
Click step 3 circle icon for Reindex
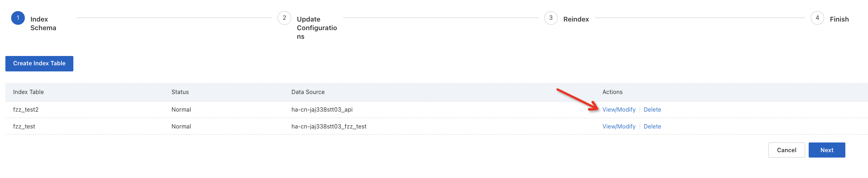(551, 18)
